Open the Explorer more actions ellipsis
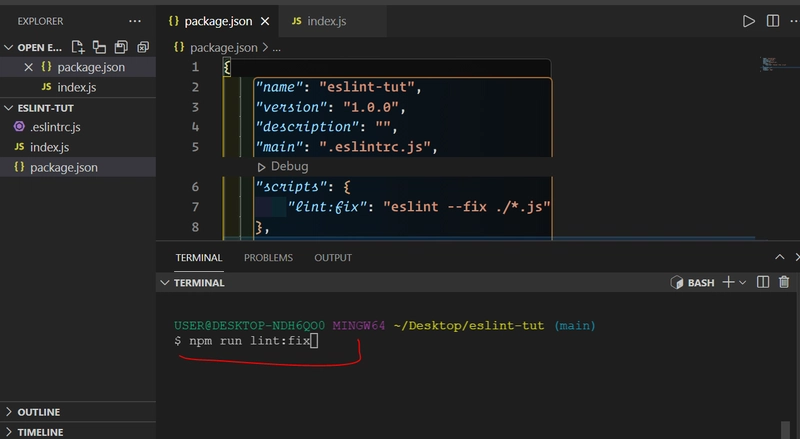 click(x=135, y=20)
